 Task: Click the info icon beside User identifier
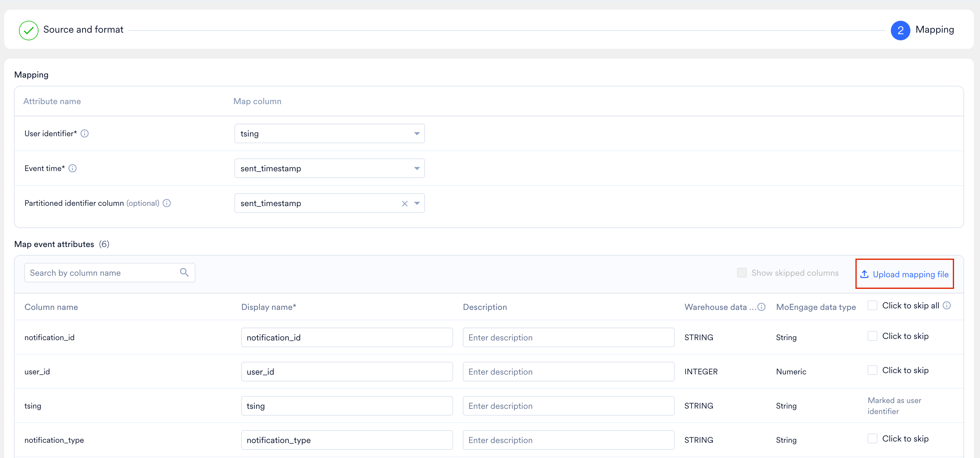click(85, 133)
